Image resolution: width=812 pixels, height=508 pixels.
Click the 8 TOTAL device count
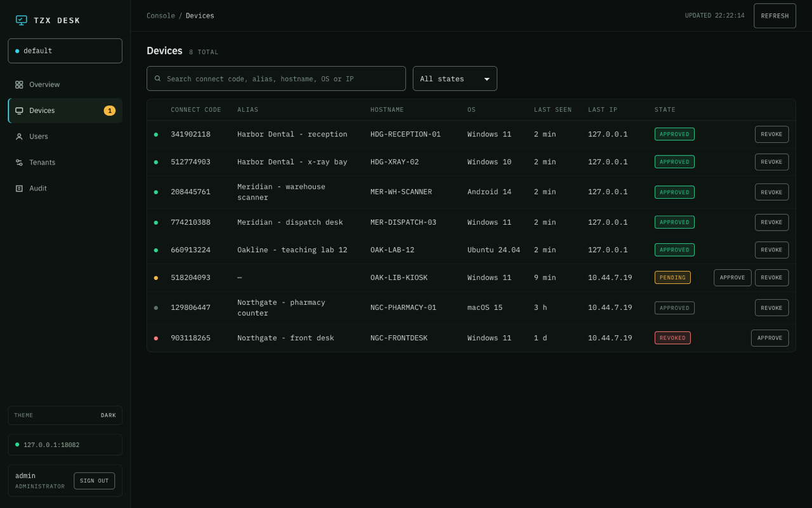pos(204,52)
